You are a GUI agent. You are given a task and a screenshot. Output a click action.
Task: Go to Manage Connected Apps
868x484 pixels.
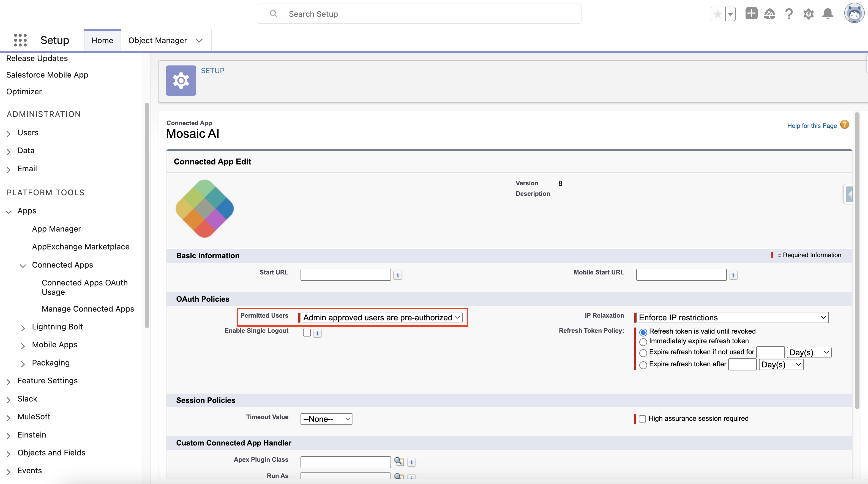pyautogui.click(x=88, y=309)
